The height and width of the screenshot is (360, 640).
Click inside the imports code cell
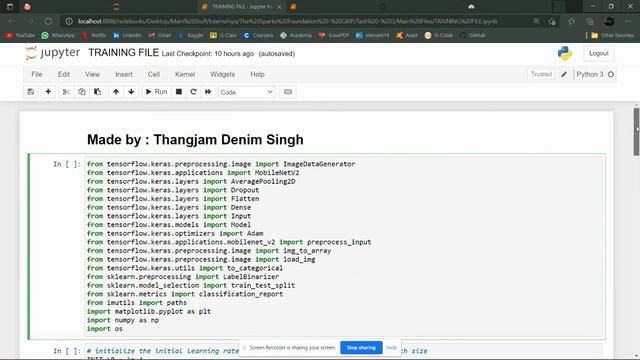[x=343, y=247]
